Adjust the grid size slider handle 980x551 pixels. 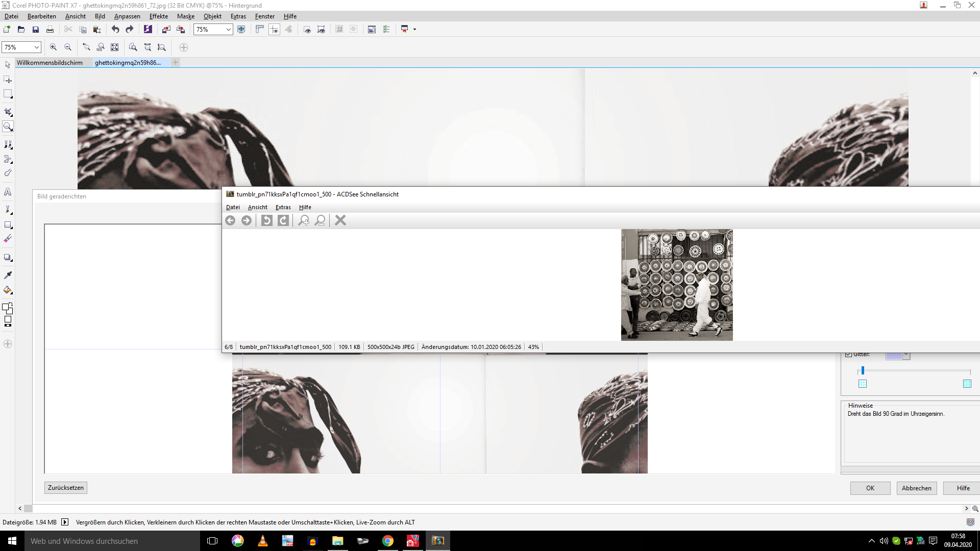[863, 371]
